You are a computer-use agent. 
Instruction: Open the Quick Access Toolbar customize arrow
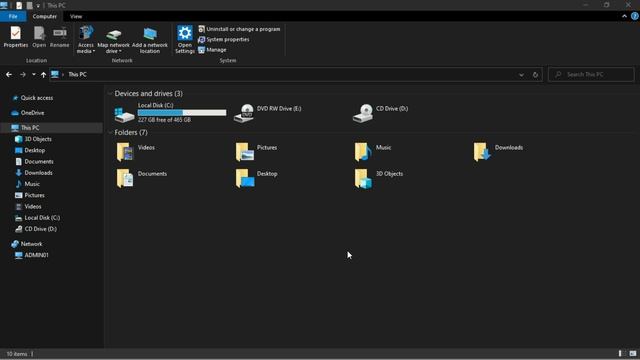point(38,6)
